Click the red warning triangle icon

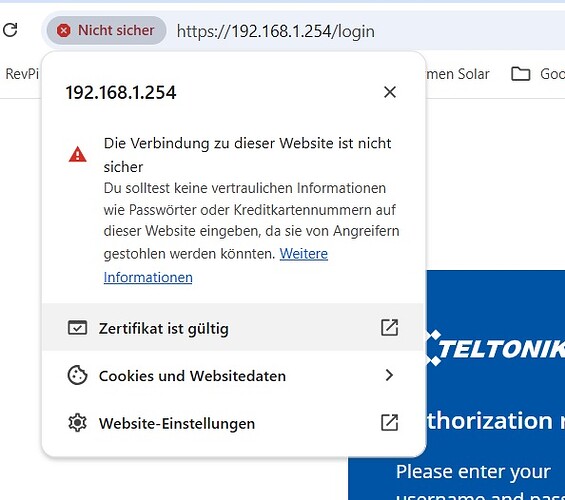point(77,155)
